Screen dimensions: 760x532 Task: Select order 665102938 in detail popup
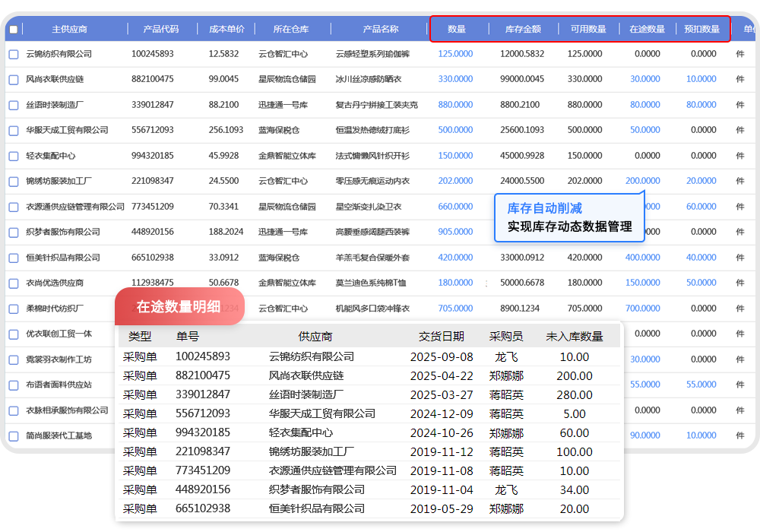tap(203, 508)
